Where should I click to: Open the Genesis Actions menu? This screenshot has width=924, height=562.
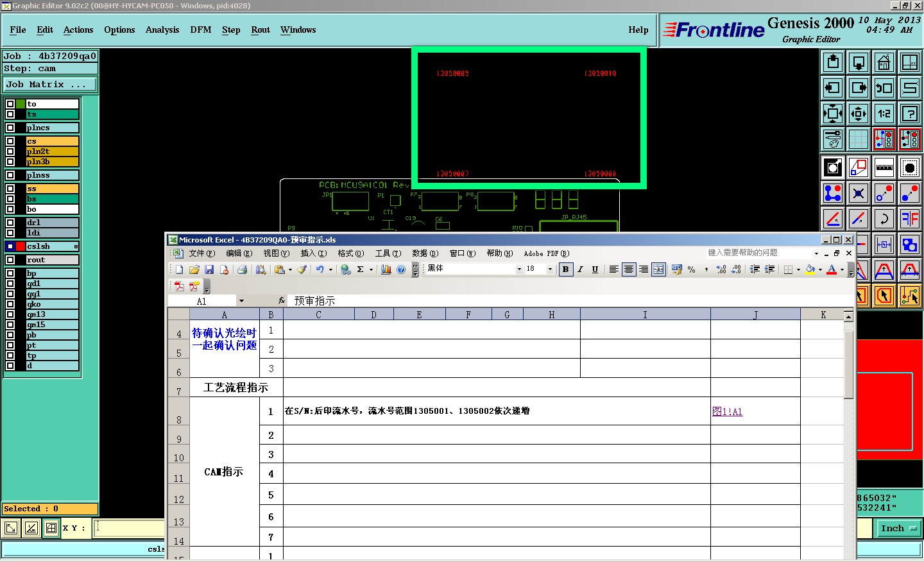[x=78, y=30]
